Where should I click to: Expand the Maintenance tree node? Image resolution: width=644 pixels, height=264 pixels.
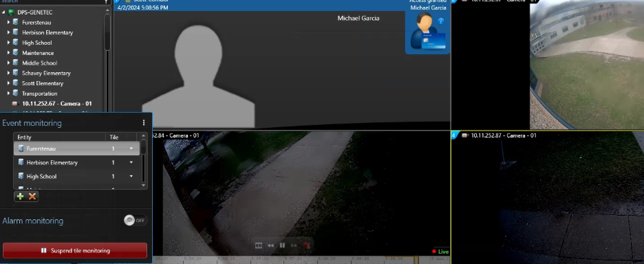8,52
